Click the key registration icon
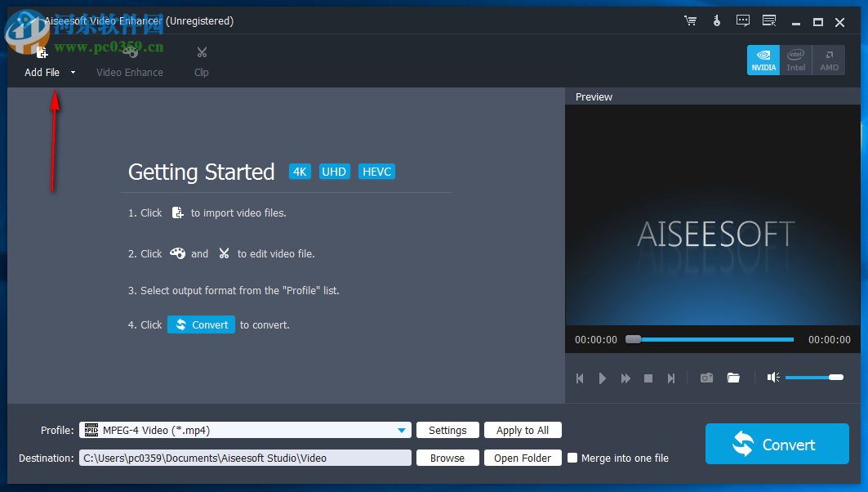Viewport: 868px width, 492px height. (x=716, y=21)
